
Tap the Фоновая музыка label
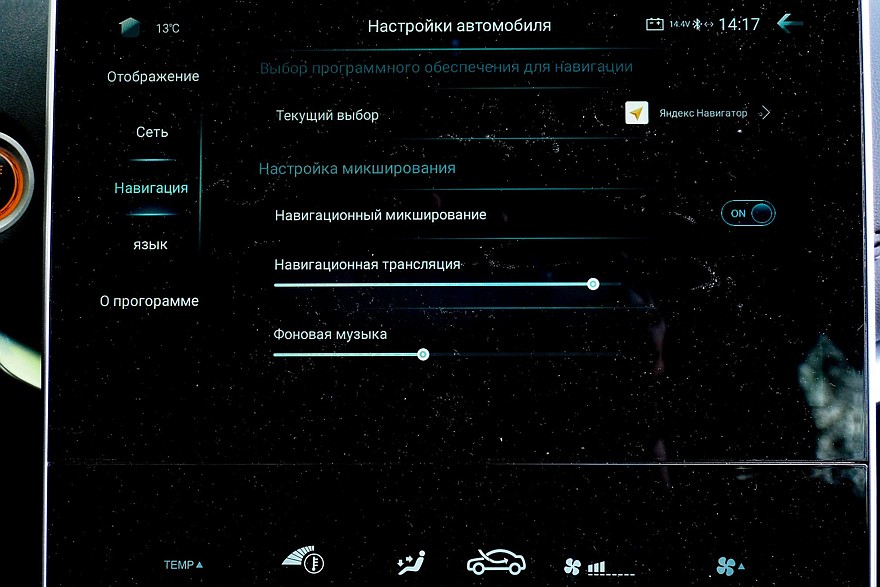coord(330,334)
